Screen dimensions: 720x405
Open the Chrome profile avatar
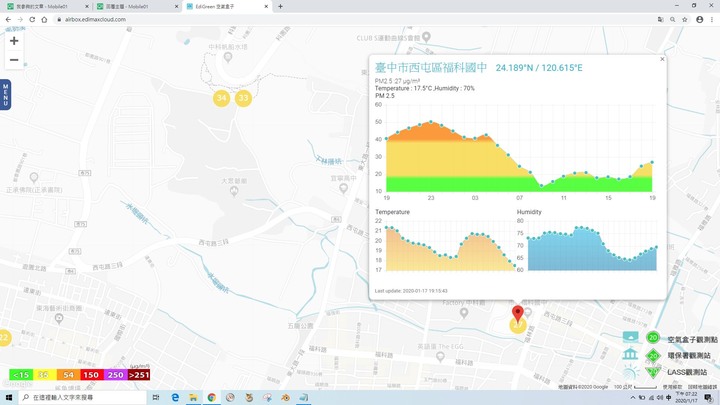[x=699, y=19]
